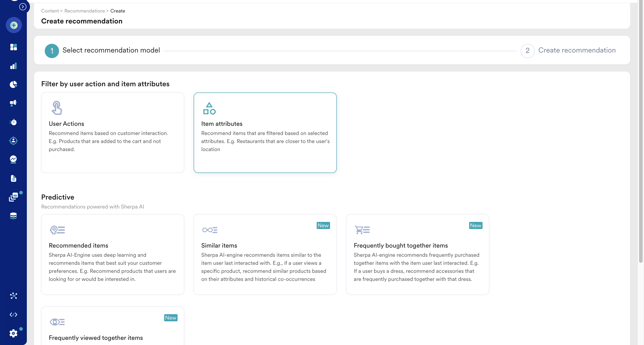Viewport: 644px width, 345px height.
Task: Click step 2 Create recommendation
Action: coord(576,50)
